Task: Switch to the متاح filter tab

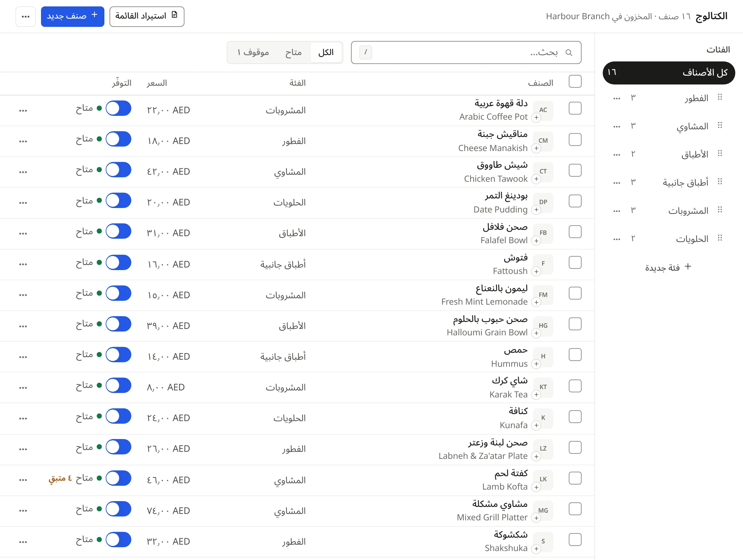Action: tap(293, 53)
